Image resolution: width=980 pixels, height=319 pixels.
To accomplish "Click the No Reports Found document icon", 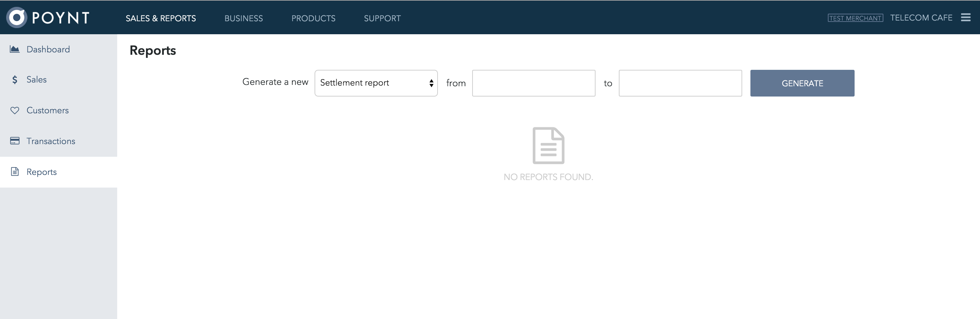I will tap(548, 145).
